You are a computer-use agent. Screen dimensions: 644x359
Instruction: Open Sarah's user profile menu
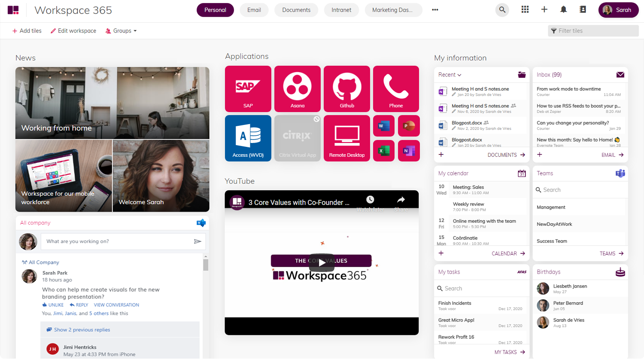pos(618,10)
